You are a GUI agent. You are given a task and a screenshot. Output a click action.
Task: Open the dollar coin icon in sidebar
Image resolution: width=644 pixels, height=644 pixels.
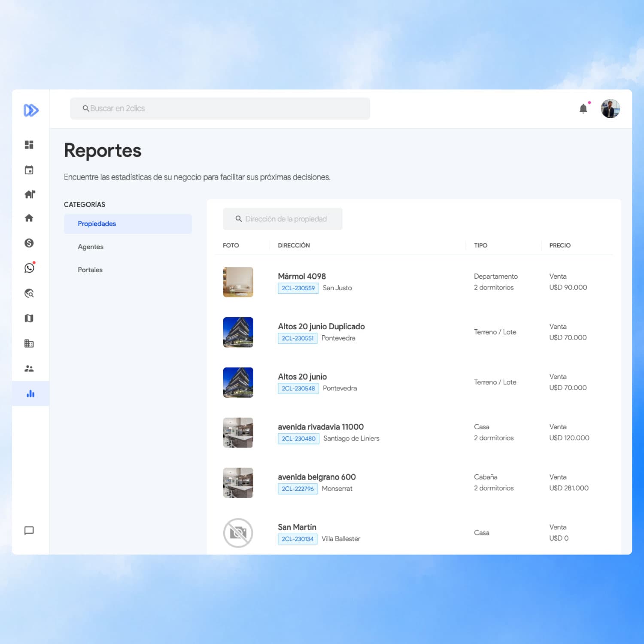[29, 243]
